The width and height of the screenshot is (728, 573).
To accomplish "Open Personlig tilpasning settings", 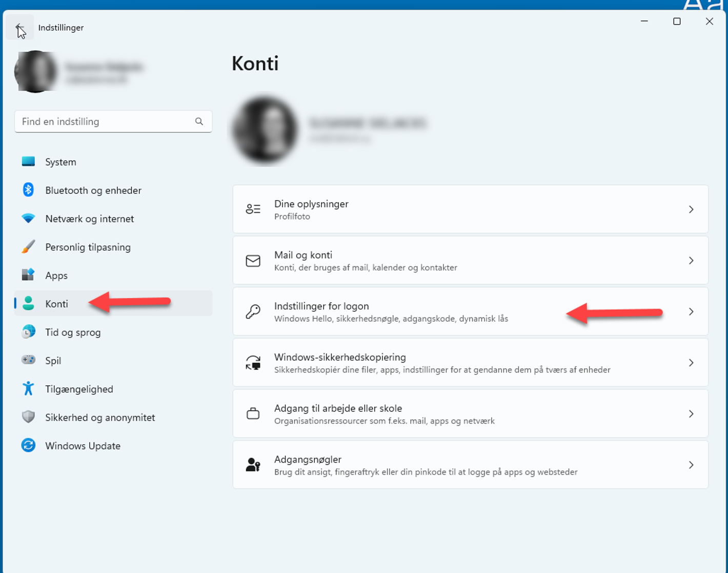I will (x=113, y=247).
